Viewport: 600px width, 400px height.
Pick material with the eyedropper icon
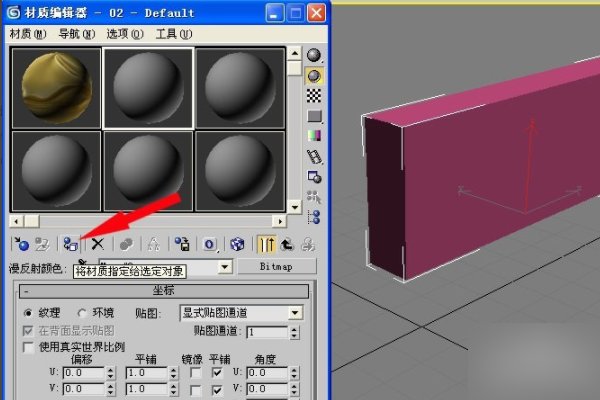(x=82, y=263)
